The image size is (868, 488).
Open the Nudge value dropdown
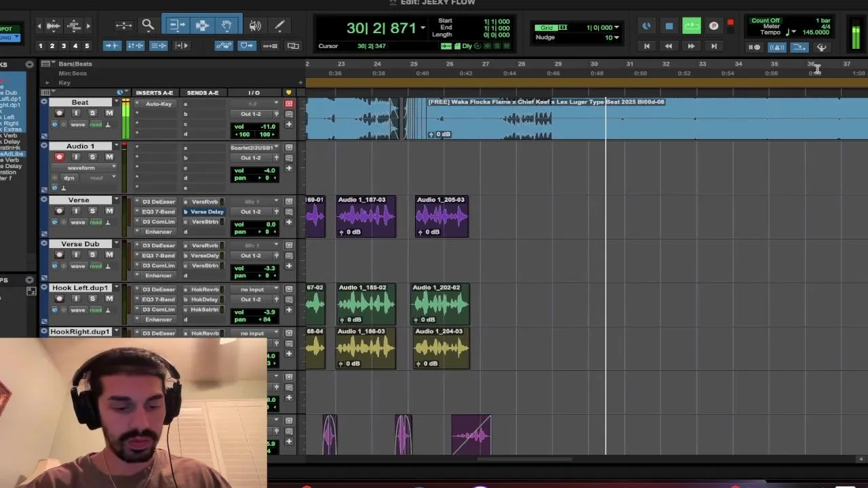616,38
